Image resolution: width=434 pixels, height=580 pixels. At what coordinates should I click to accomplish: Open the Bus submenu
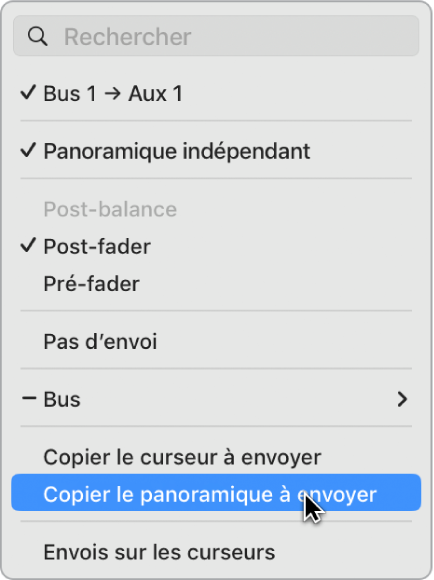(216, 399)
